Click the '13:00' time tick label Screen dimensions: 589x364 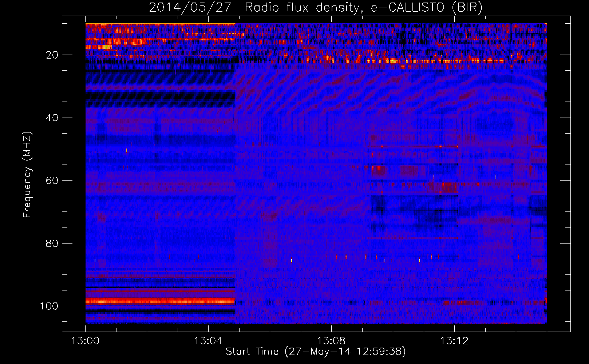click(x=85, y=341)
